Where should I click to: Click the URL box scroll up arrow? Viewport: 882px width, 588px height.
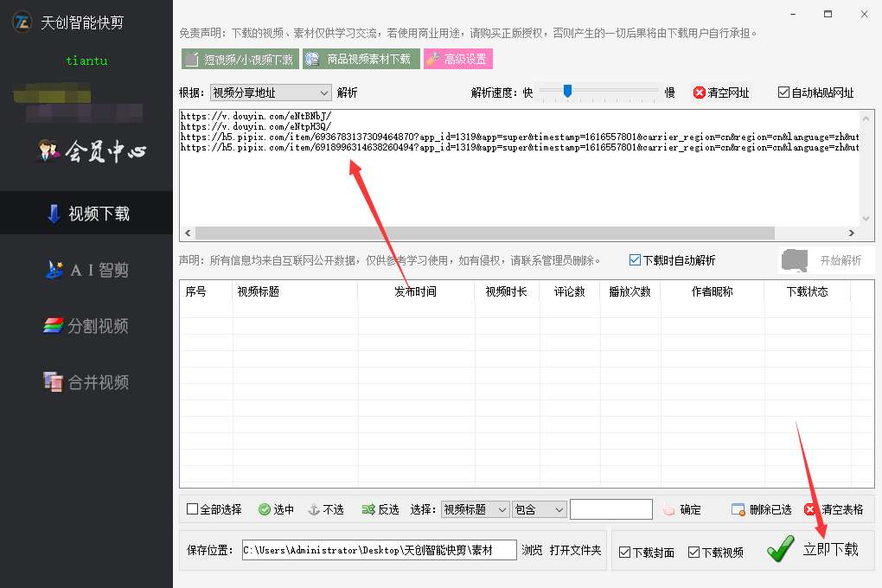(866, 118)
